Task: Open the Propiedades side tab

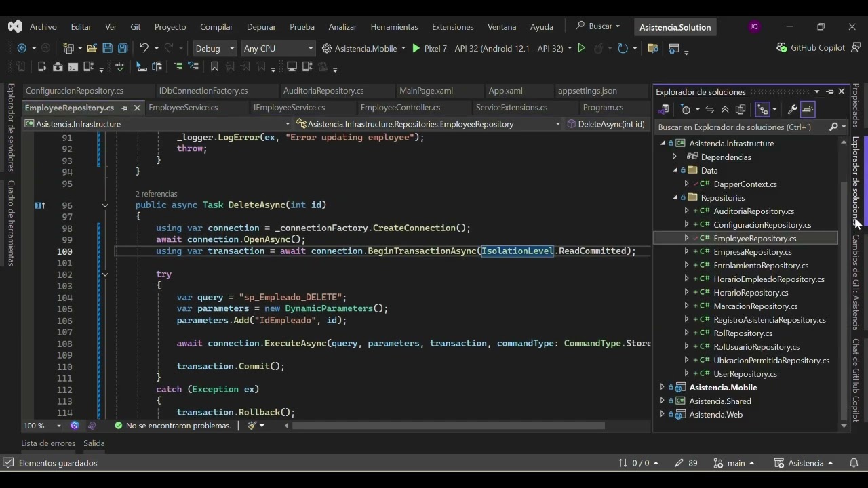Action: (x=856, y=106)
